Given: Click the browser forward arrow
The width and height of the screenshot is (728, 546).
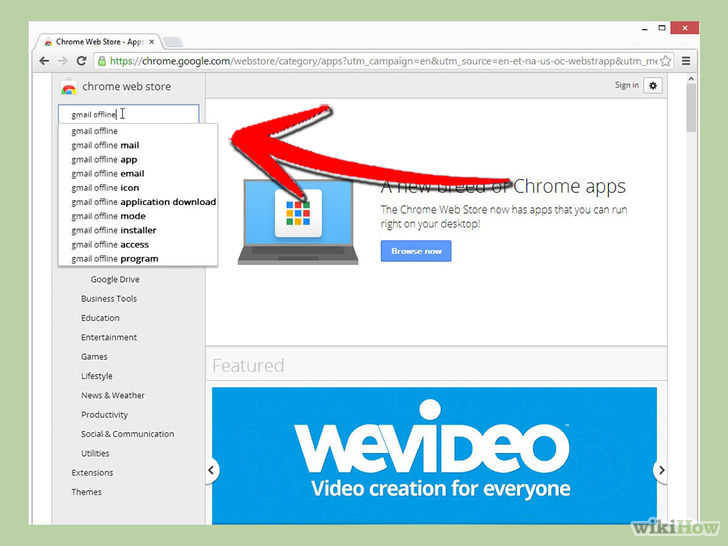Looking at the screenshot, I should point(63,61).
